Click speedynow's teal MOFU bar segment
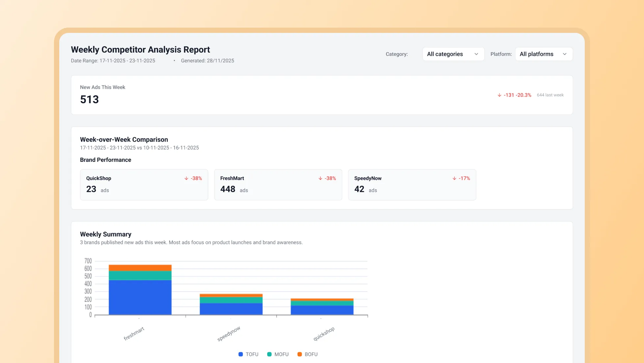 (x=231, y=300)
